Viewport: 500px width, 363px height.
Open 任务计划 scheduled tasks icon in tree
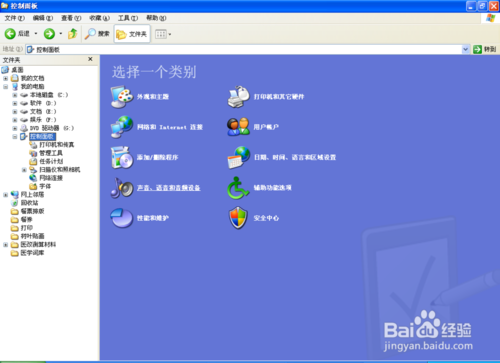[33, 161]
